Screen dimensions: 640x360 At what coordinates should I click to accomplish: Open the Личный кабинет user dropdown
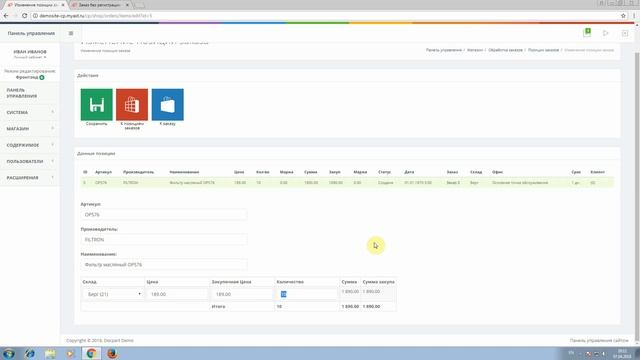click(x=30, y=57)
